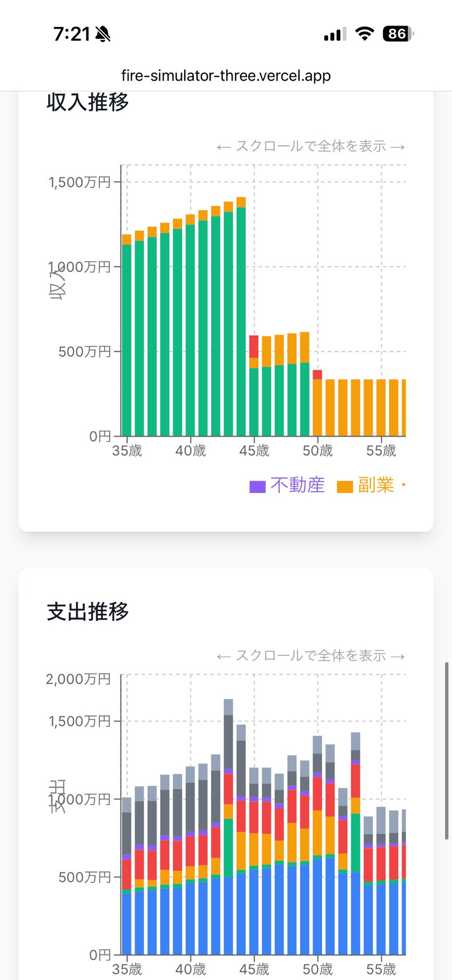452x980 pixels.
Task: Click the 55歳 orange income bar
Action: 381,408
